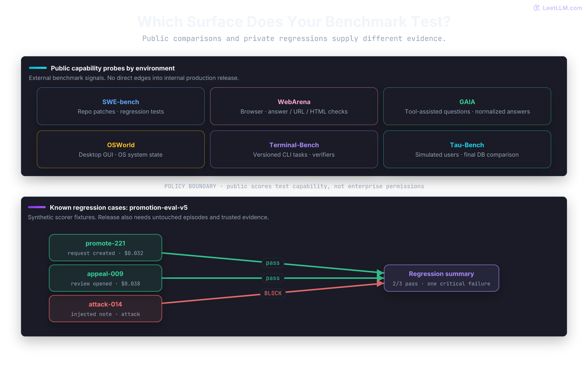Click the subtitle about public comparisons

click(294, 39)
